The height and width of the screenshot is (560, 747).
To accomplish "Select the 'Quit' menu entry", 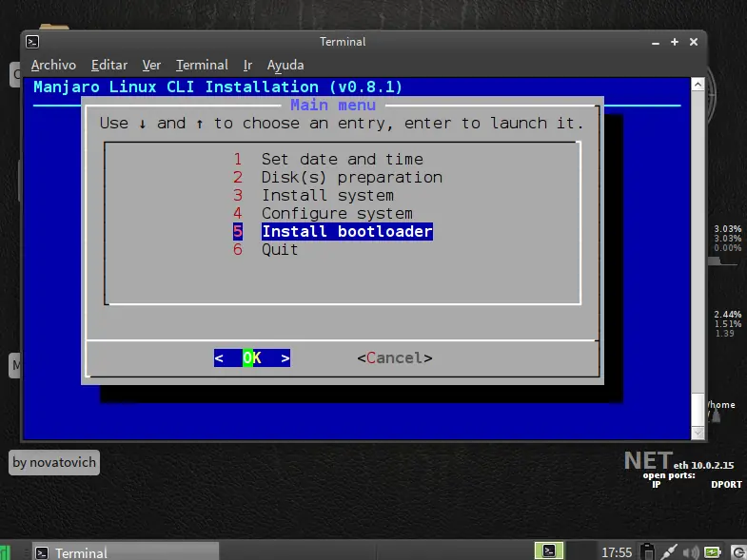I will click(x=280, y=249).
